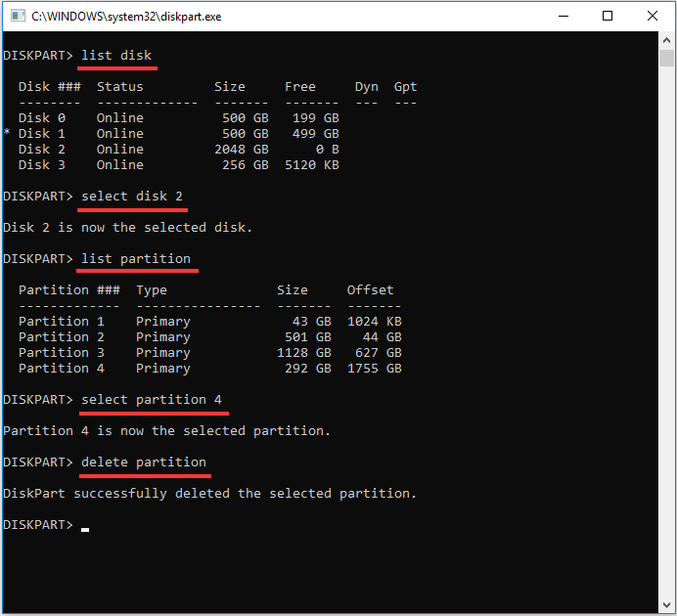Click the Disk 1 row label
Screen dimensions: 677x616
tap(42, 134)
